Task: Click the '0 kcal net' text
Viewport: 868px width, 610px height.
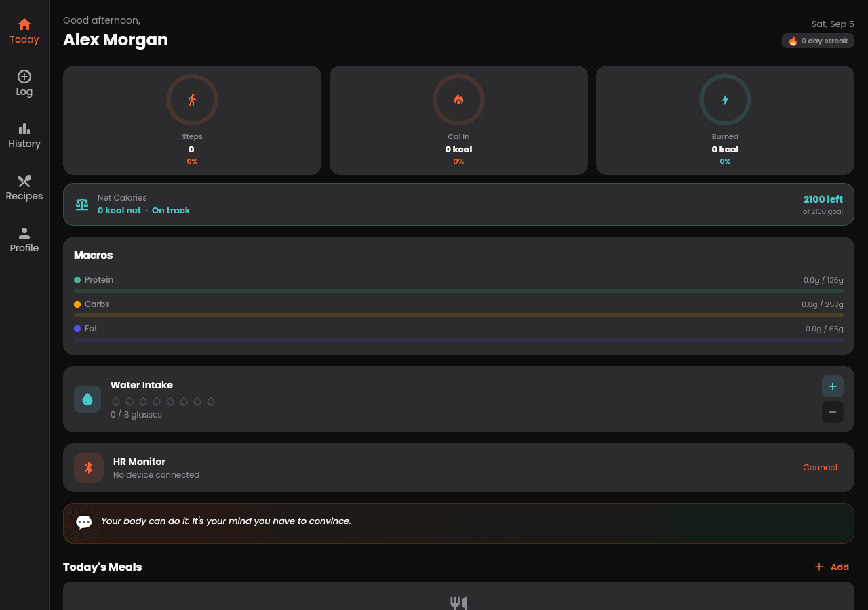Action: pos(119,211)
